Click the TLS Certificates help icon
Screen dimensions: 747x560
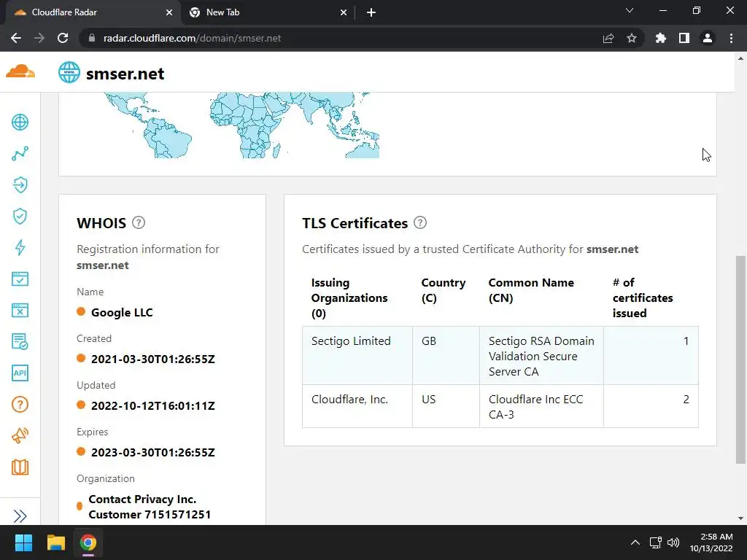tap(420, 222)
